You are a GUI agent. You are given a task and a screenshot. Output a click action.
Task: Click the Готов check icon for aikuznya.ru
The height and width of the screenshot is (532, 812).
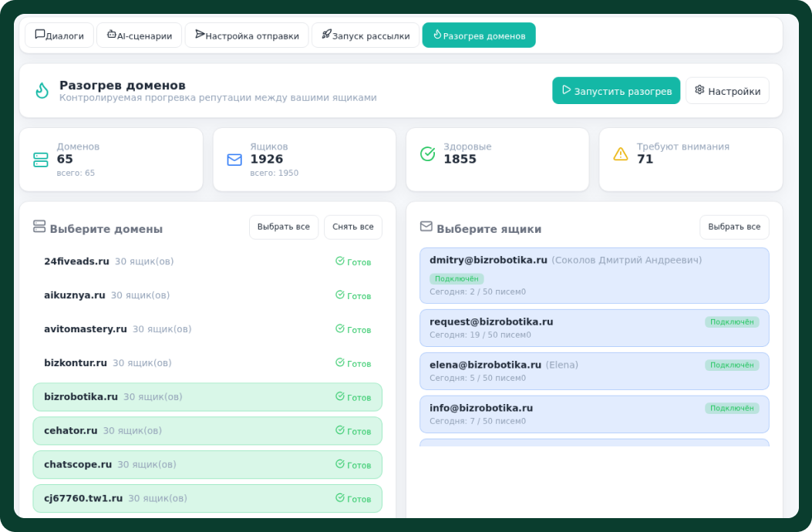tap(340, 295)
